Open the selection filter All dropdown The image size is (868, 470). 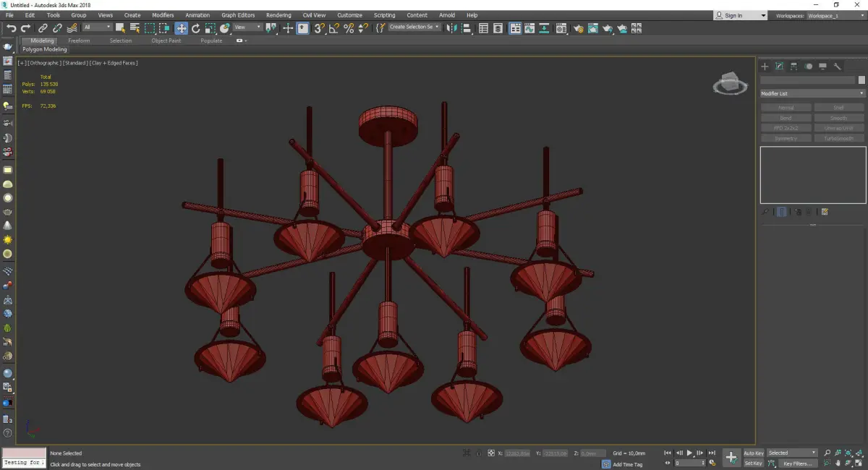point(97,27)
